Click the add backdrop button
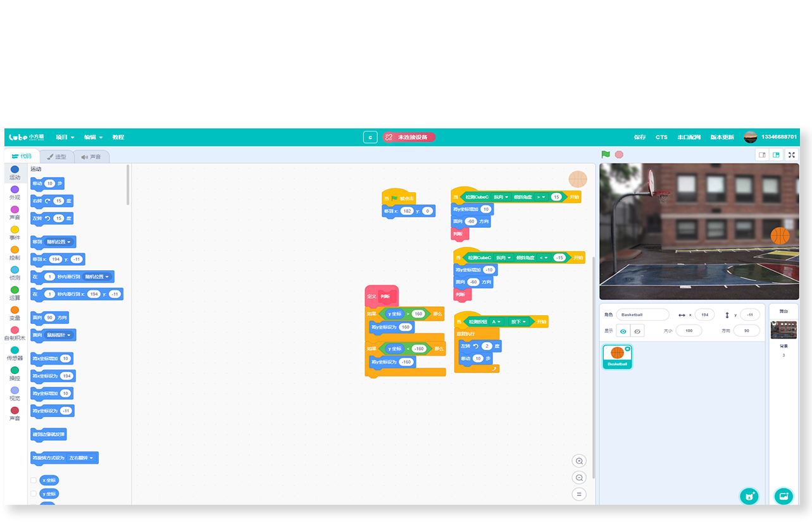 coord(784,495)
